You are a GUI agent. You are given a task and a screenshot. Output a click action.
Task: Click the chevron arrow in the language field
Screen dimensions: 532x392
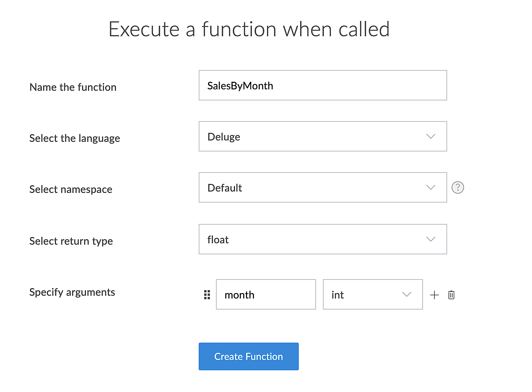coord(431,136)
